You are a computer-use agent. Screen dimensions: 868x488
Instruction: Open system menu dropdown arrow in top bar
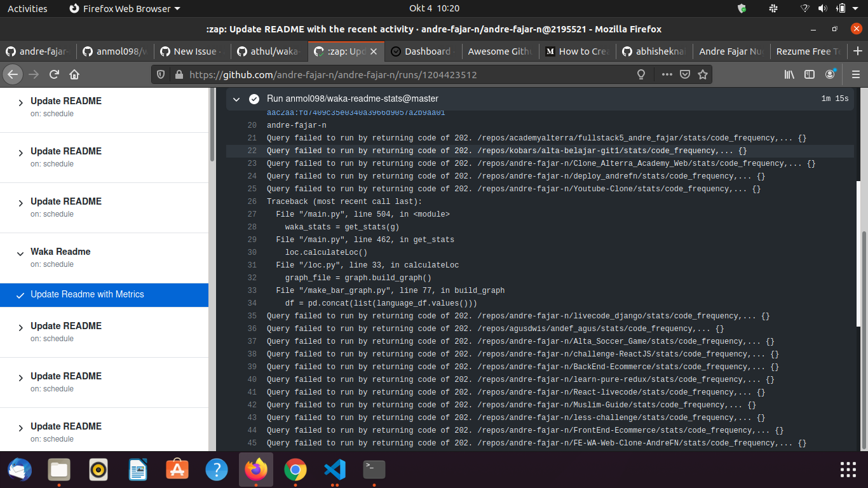click(x=857, y=8)
